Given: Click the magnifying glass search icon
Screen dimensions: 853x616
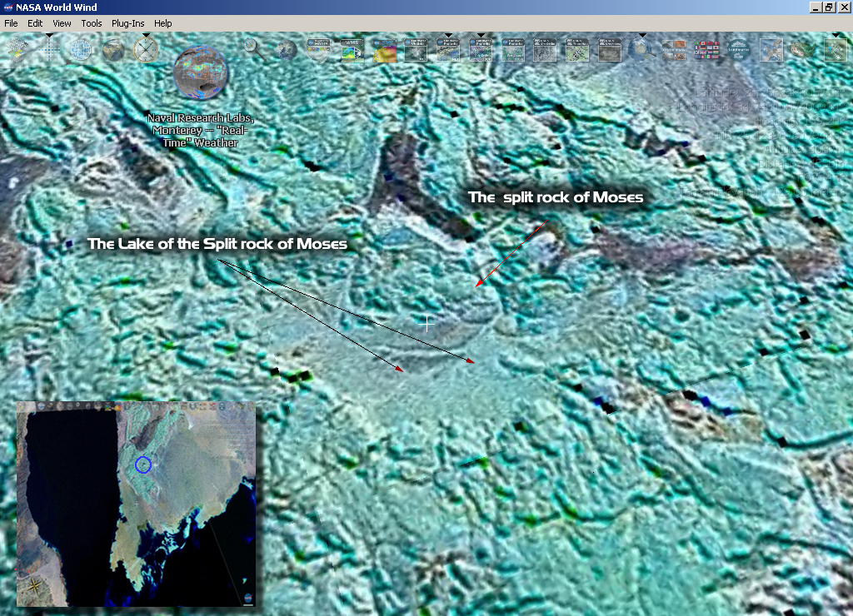Looking at the screenshot, I should pyautogui.click(x=254, y=49).
